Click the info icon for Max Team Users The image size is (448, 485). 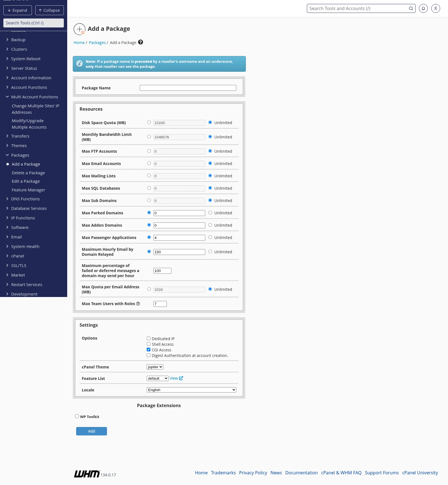138,304
